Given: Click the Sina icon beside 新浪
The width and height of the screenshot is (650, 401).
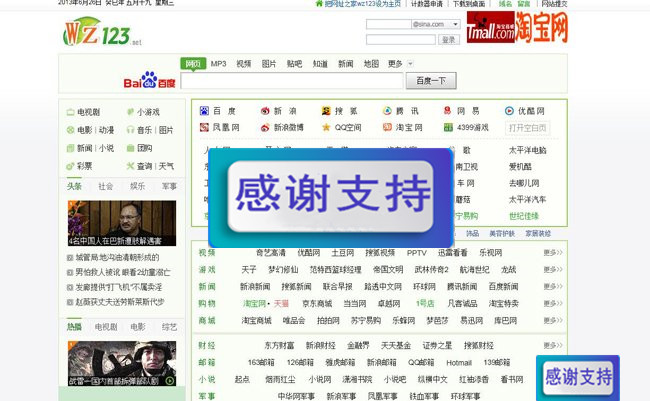Looking at the screenshot, I should (265, 111).
